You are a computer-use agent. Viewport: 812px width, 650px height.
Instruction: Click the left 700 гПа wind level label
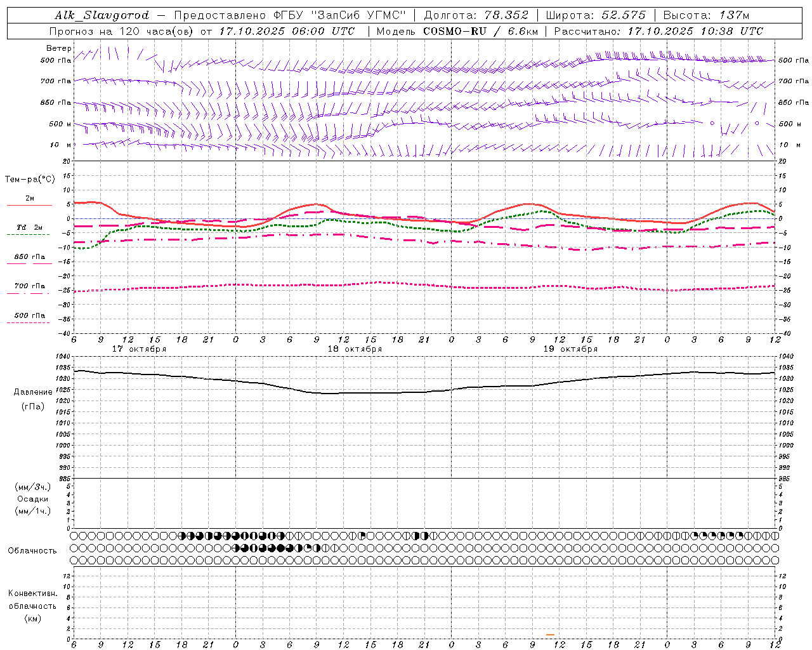[55, 81]
